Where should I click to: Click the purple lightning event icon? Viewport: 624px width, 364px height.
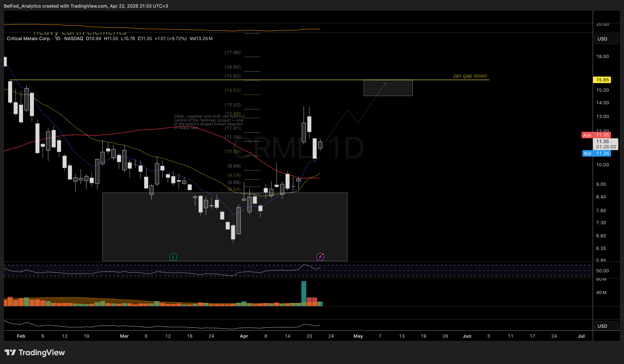click(x=320, y=257)
